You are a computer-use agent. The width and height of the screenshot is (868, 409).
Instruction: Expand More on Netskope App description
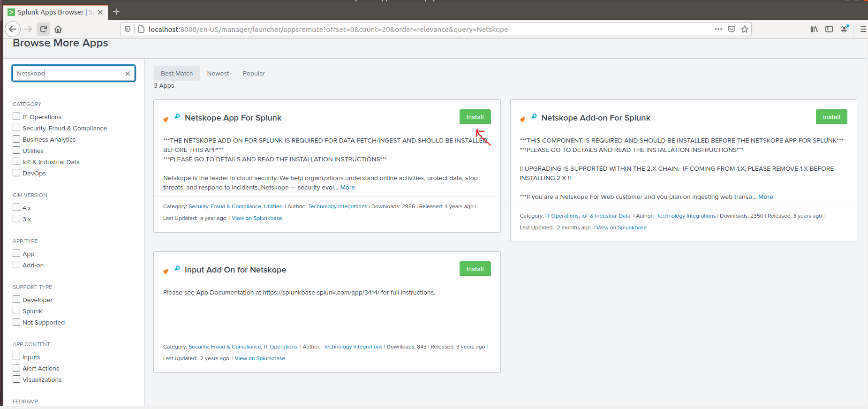347,188
